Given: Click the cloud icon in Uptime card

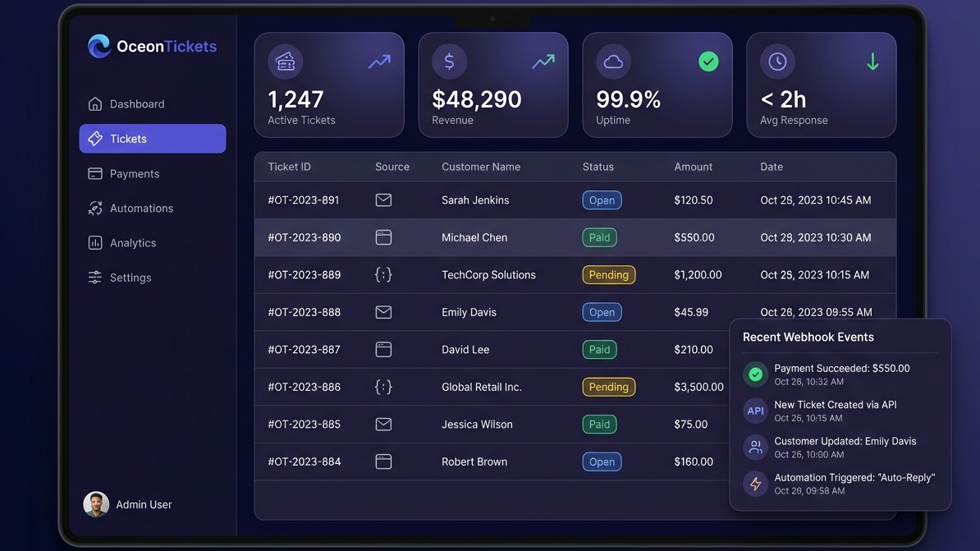Looking at the screenshot, I should point(613,62).
